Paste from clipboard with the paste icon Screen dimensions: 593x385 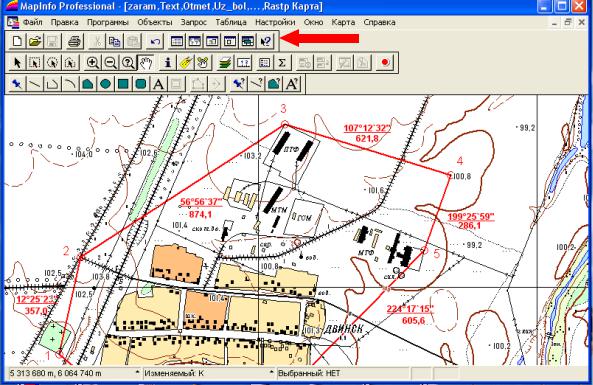(133, 41)
